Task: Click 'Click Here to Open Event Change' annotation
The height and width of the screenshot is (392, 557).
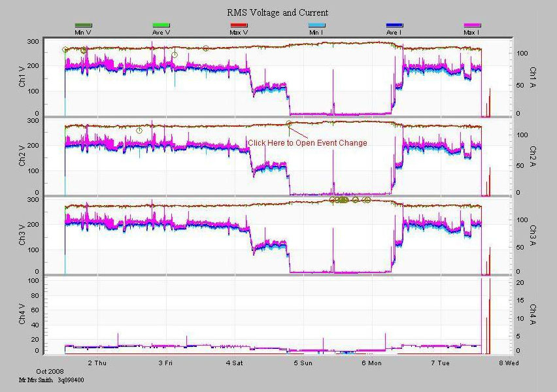Action: point(307,143)
